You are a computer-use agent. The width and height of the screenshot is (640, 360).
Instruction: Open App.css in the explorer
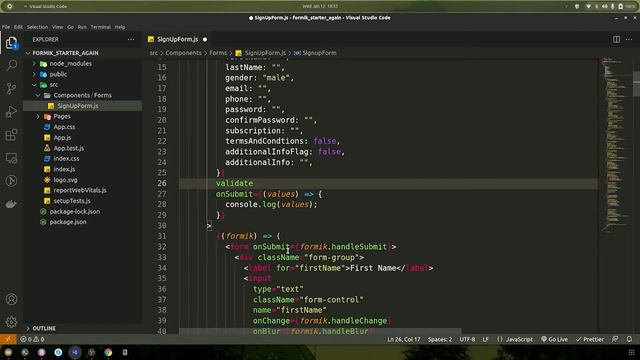83,127
